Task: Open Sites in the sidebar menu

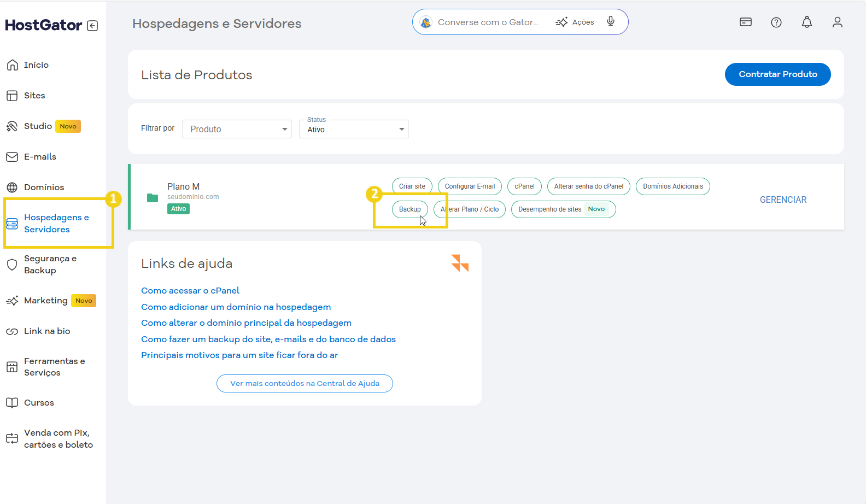Action: tap(34, 96)
